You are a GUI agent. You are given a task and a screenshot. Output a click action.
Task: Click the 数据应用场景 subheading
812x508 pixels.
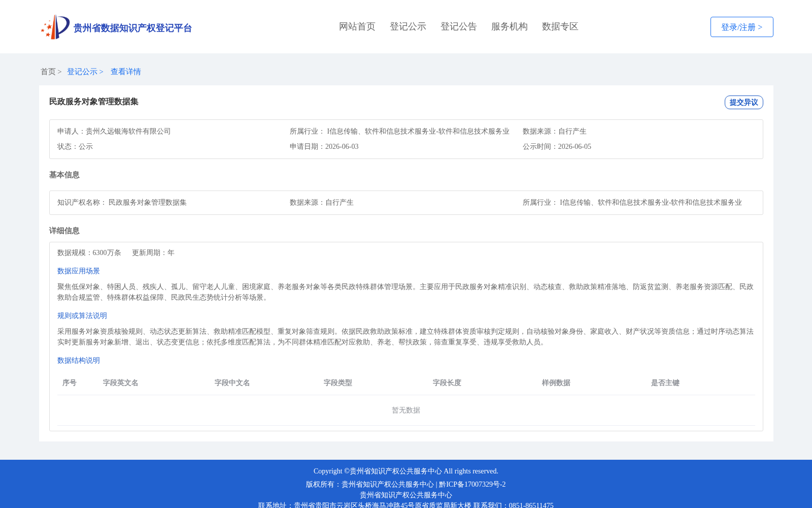79,271
